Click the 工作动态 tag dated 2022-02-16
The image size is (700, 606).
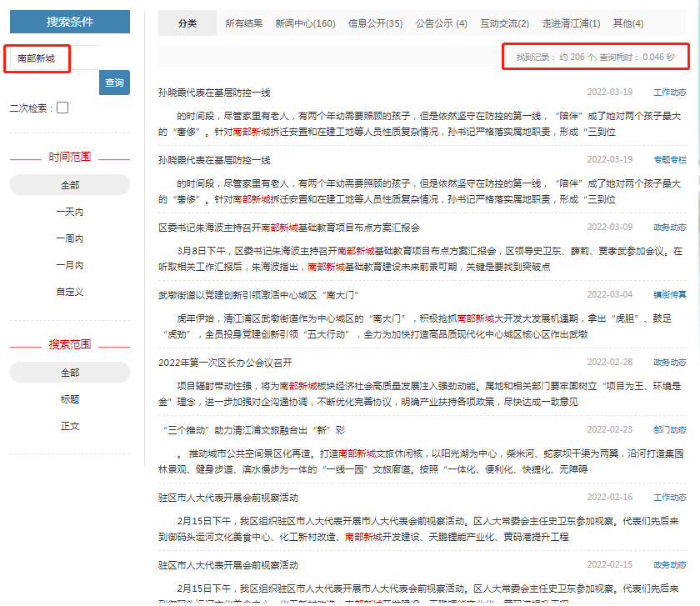click(x=670, y=497)
